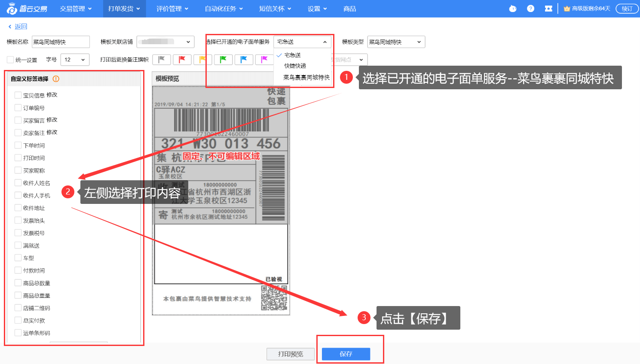Click the 保存 button
This screenshot has width=640, height=364.
346,354
